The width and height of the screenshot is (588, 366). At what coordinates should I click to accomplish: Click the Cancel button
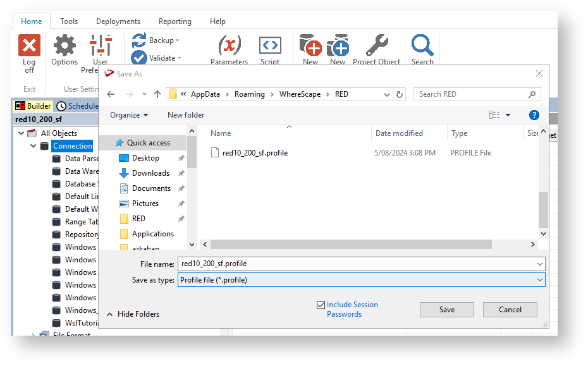click(510, 310)
